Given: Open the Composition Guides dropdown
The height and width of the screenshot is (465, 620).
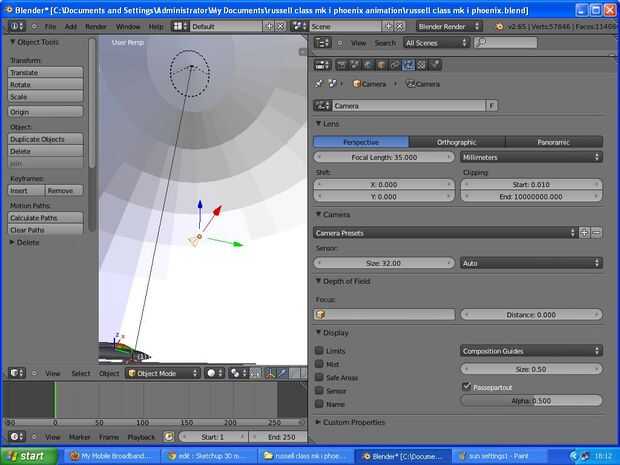Looking at the screenshot, I should point(531,351).
